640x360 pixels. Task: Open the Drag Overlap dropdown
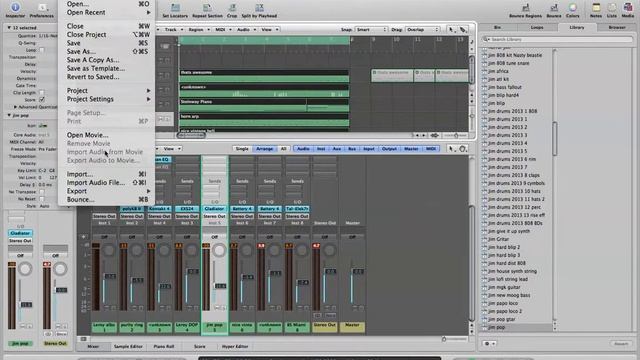[422, 29]
